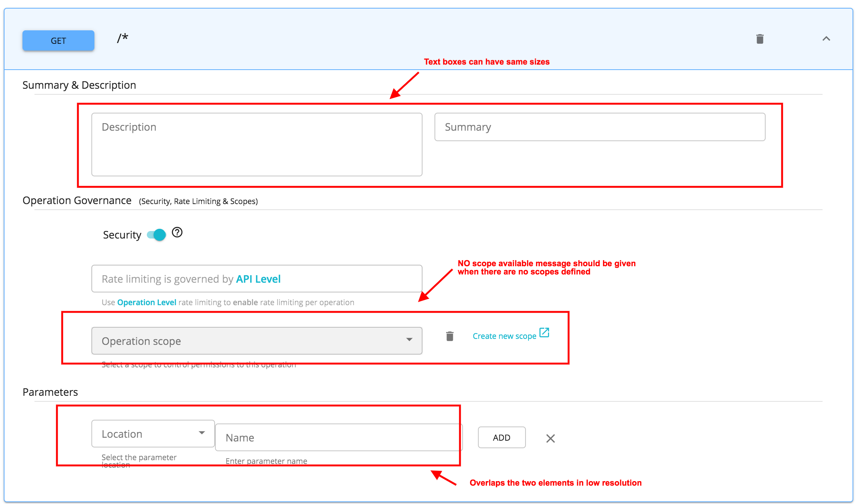
Task: Click into the Summary text box
Action: (x=599, y=127)
